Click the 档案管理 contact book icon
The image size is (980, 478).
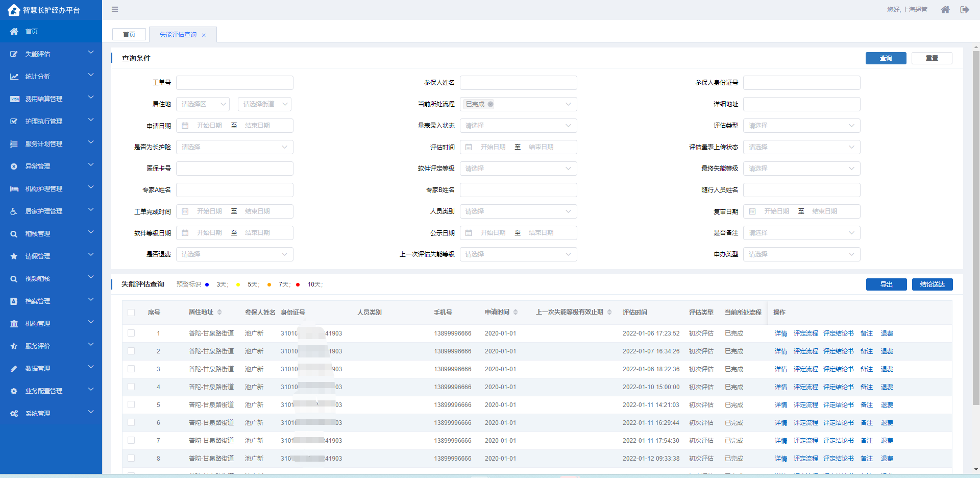[x=14, y=301]
